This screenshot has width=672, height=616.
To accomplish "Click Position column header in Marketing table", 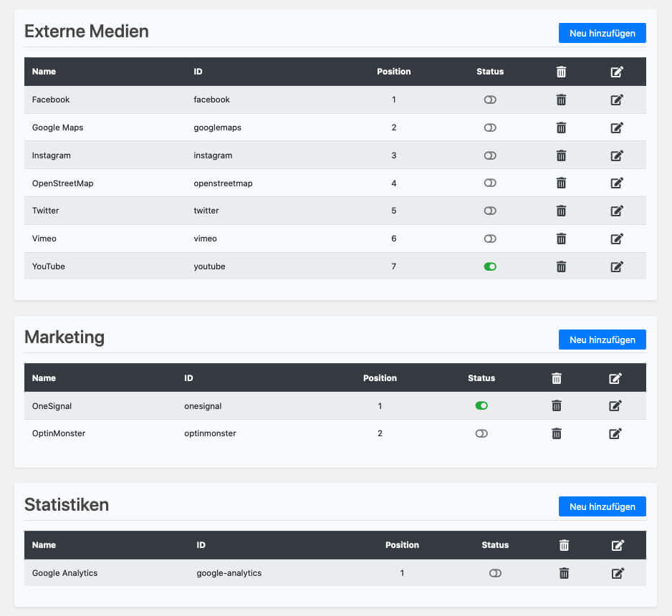I will click(380, 378).
